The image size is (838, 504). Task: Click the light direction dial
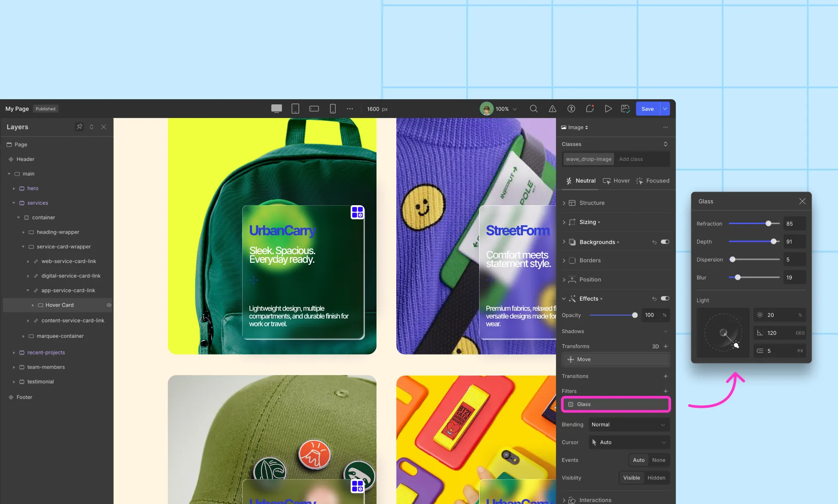click(723, 333)
